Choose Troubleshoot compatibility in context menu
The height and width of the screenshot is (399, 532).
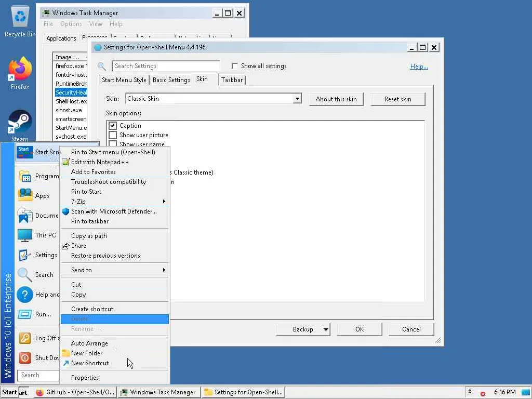click(x=115, y=182)
